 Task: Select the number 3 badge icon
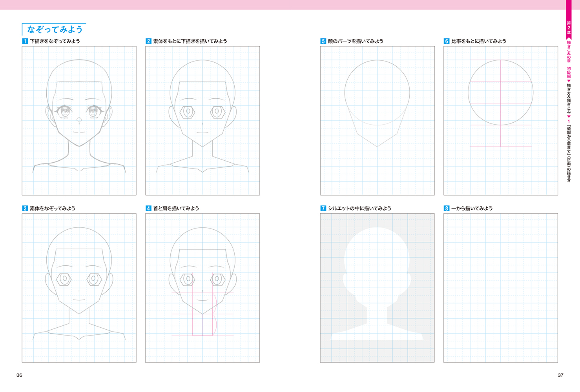click(x=25, y=209)
